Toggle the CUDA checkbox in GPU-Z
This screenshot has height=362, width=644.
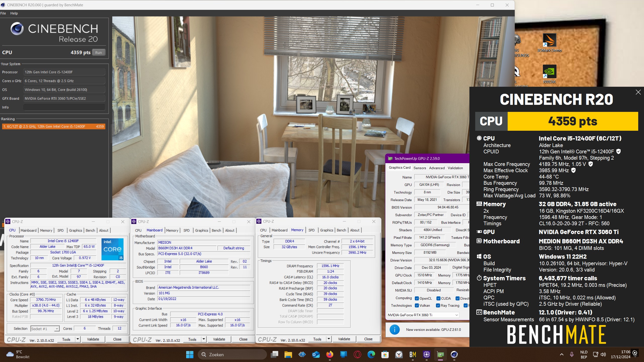click(x=438, y=298)
